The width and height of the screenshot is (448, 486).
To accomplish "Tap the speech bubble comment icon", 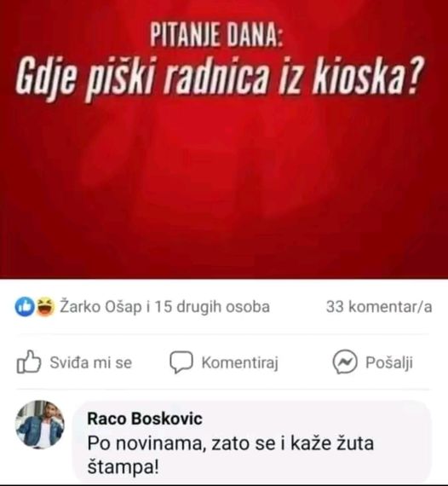I will [x=181, y=362].
